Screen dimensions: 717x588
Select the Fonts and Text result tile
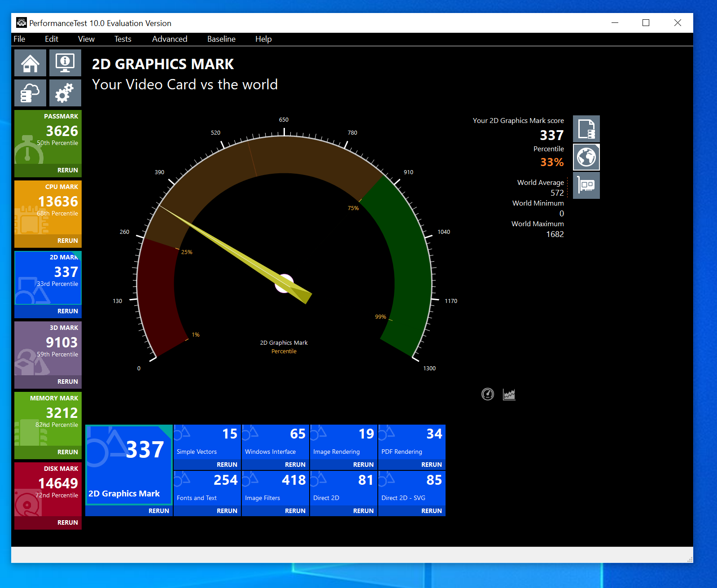pyautogui.click(x=207, y=488)
